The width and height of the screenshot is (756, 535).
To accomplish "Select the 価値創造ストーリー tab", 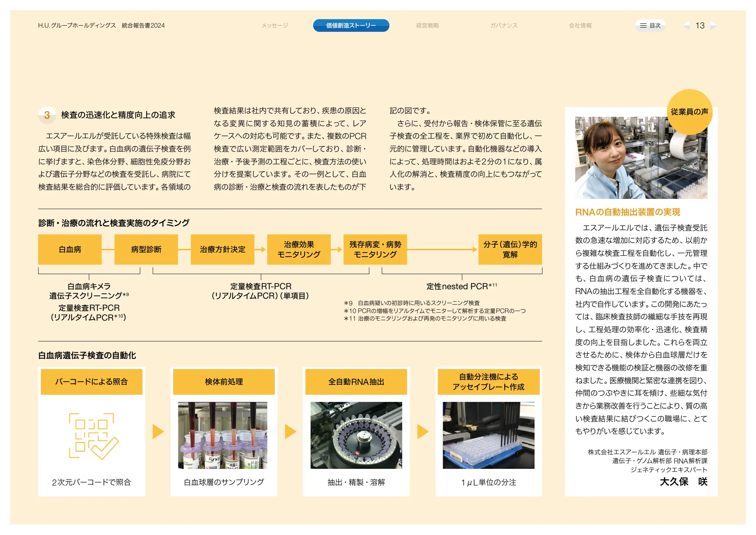I will 351,26.
